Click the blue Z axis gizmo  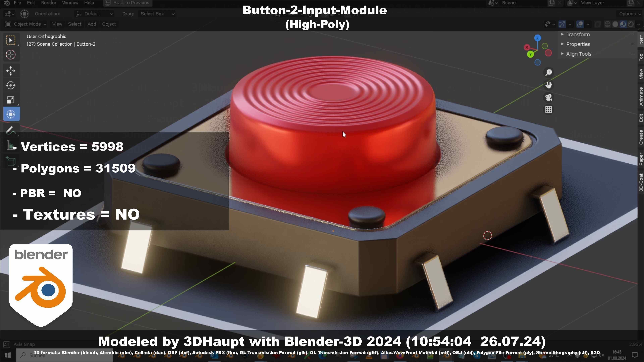point(538,38)
